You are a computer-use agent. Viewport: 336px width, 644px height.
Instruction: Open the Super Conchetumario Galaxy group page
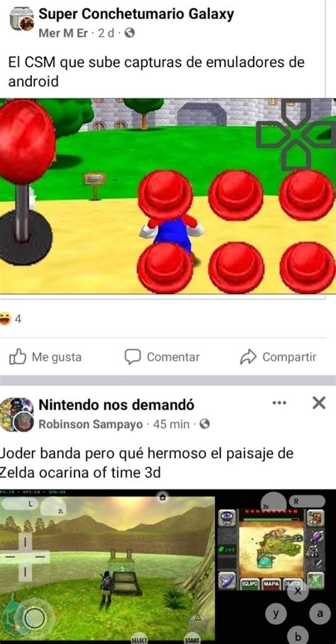point(136,14)
